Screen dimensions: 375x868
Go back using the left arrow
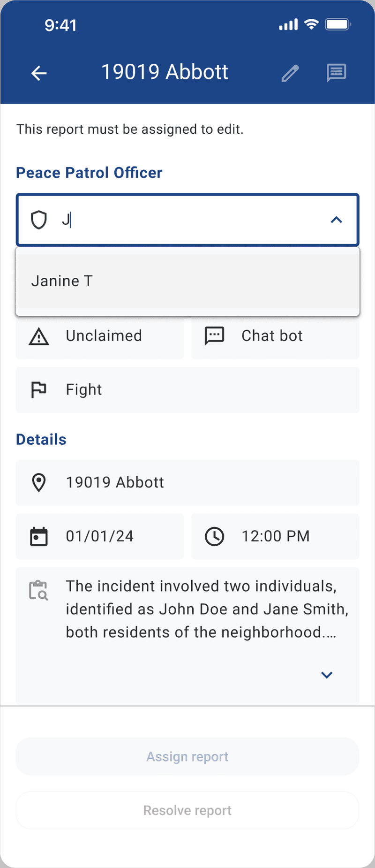click(x=39, y=73)
